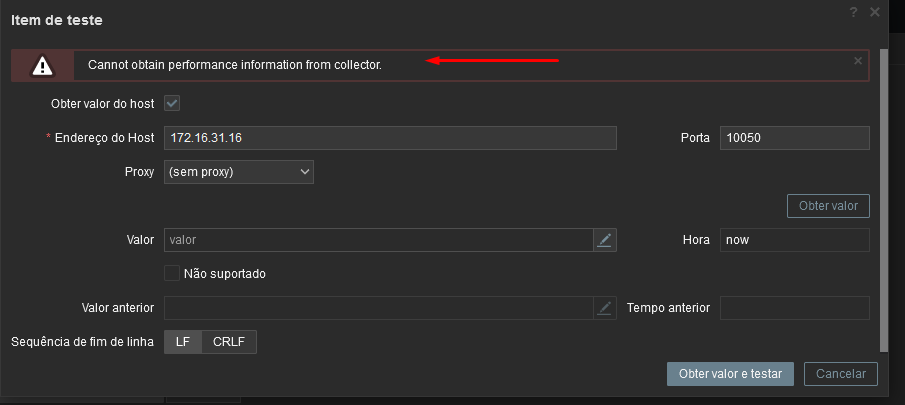The height and width of the screenshot is (405, 905).
Task: Enable the Não suportado checkbox
Action: (x=172, y=273)
